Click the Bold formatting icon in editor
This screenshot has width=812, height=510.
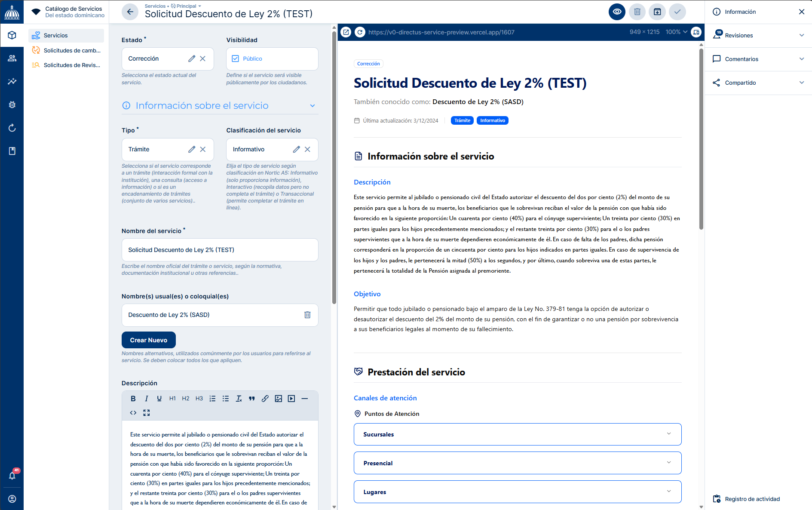pyautogui.click(x=133, y=399)
